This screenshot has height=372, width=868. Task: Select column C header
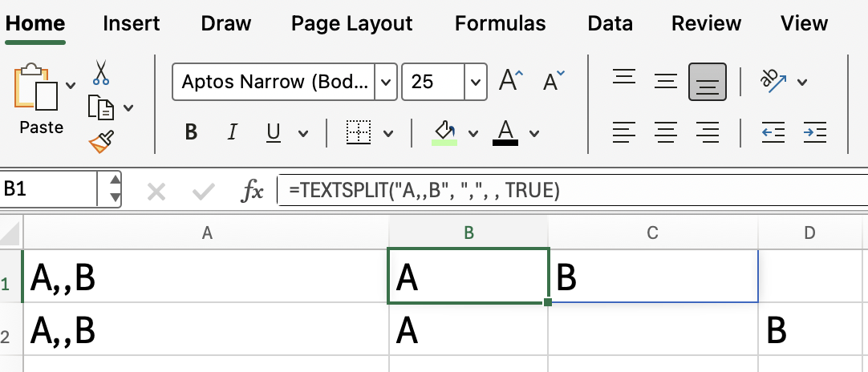(x=653, y=233)
